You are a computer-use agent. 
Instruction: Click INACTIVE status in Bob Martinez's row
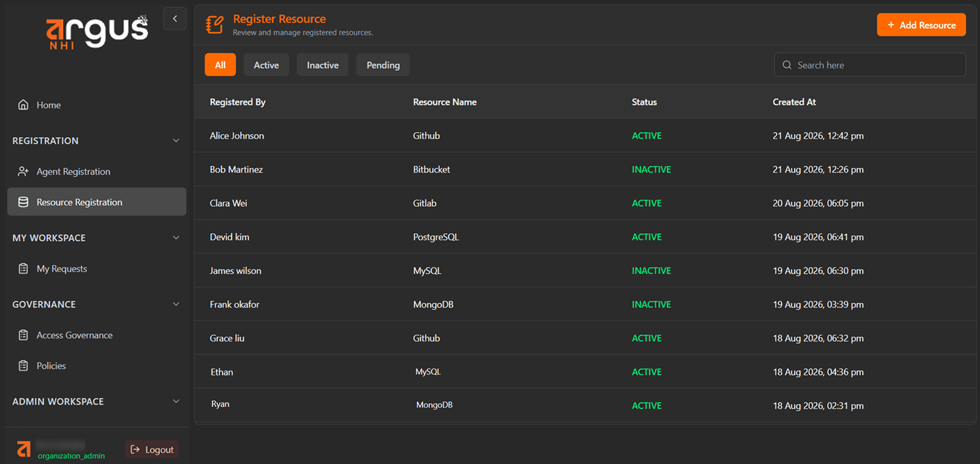(x=652, y=170)
